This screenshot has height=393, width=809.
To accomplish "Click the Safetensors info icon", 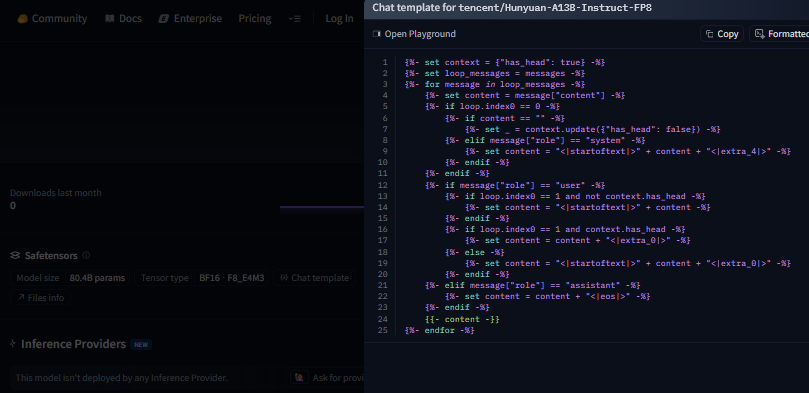I will 86,255.
